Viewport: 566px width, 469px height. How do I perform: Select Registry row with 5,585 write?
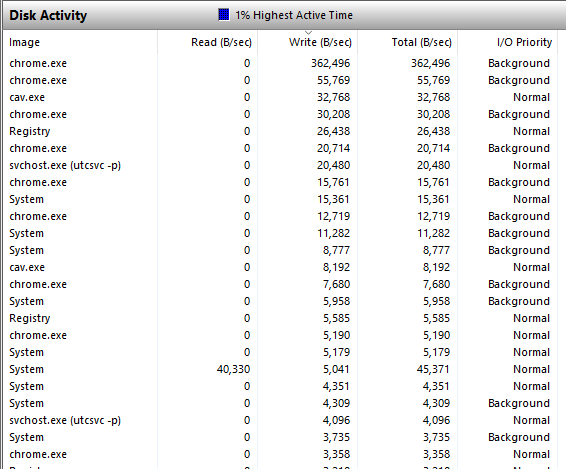point(280,318)
